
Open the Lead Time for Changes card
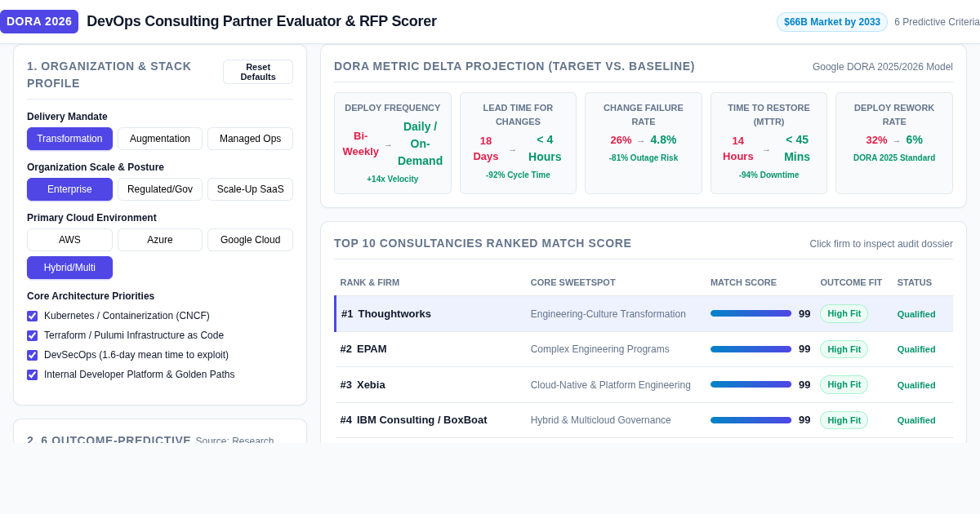[518, 143]
